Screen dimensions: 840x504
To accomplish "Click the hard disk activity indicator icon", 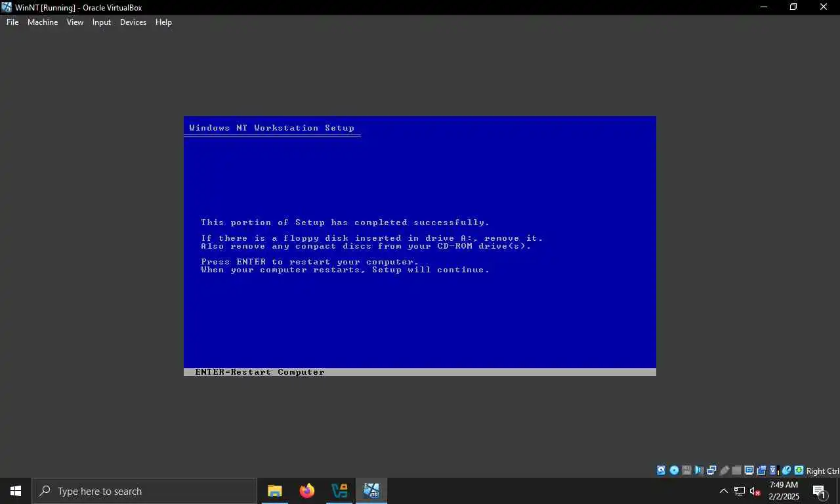I will [x=661, y=471].
